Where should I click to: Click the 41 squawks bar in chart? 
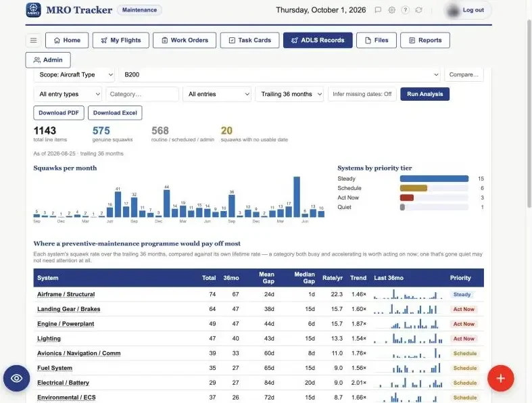coord(118,204)
